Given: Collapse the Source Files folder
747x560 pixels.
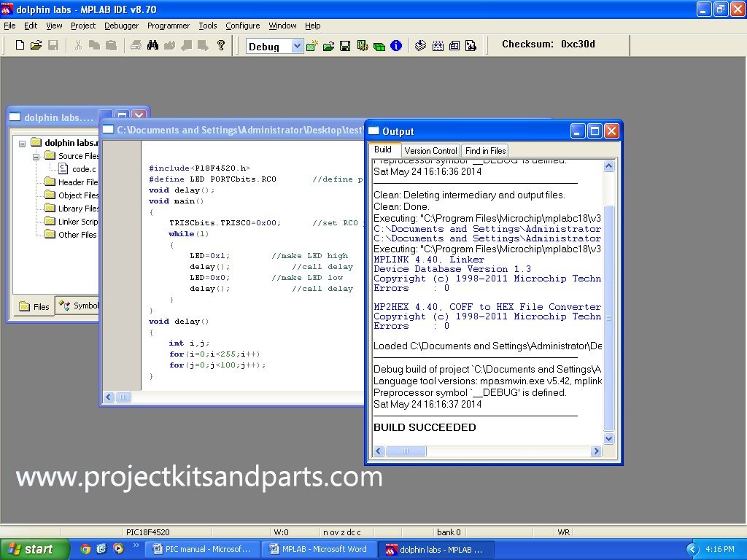Looking at the screenshot, I should click(36, 156).
